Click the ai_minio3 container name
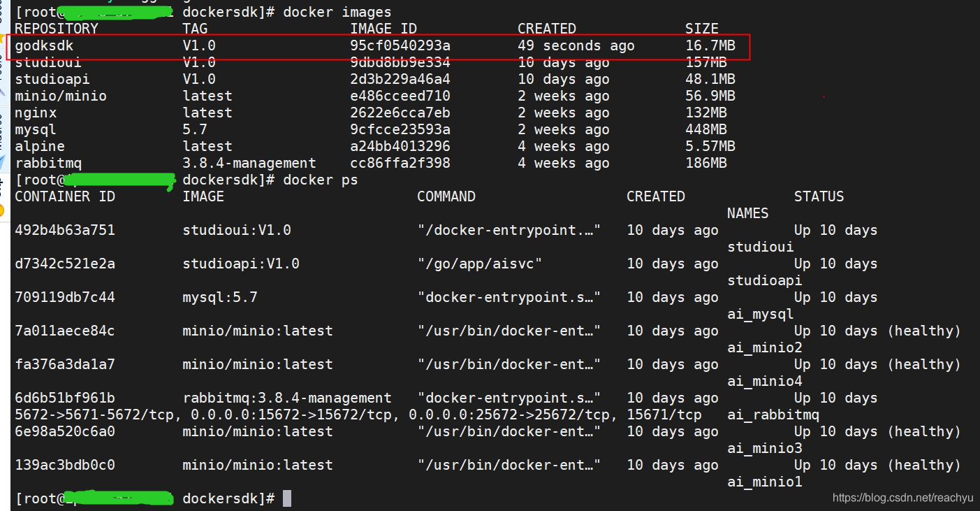The width and height of the screenshot is (980, 511). pyautogui.click(x=765, y=448)
